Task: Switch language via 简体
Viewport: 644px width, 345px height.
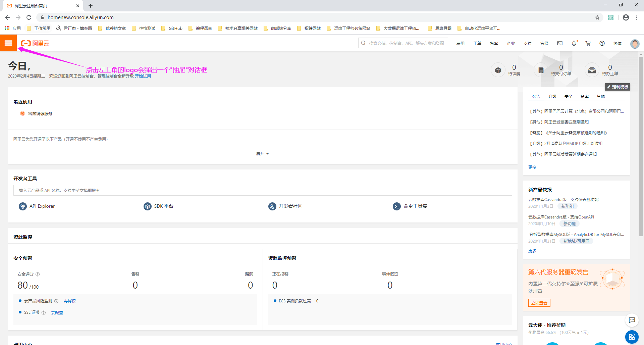Action: (618, 44)
